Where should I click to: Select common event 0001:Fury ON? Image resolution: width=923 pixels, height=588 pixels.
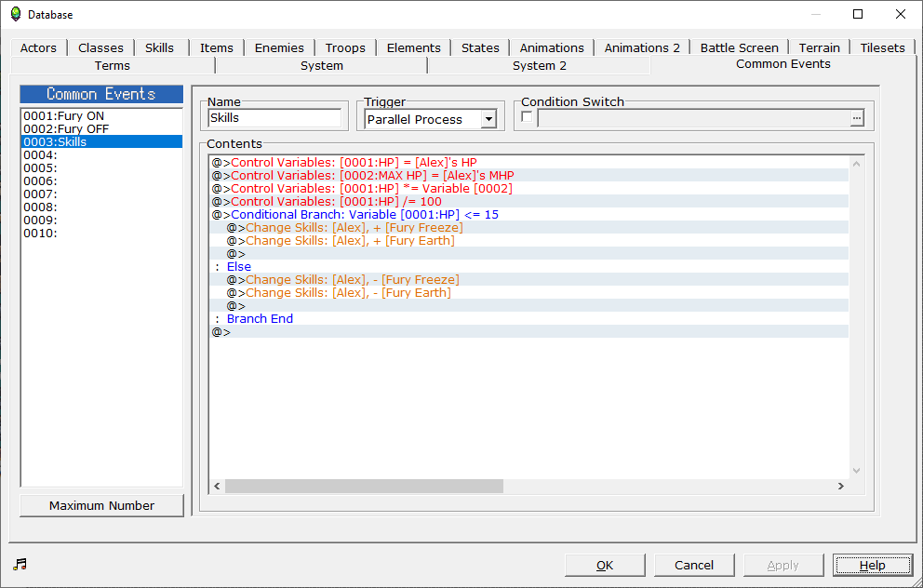point(101,116)
